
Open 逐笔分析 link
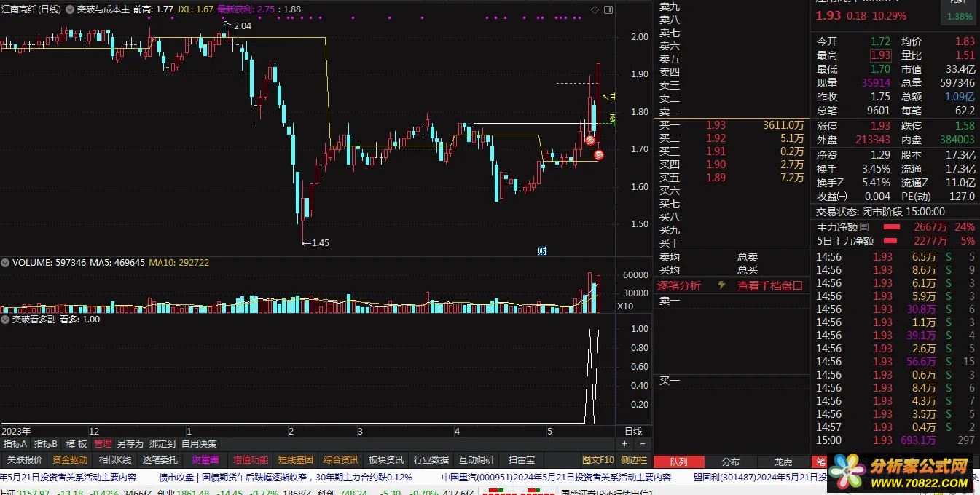[679, 285]
